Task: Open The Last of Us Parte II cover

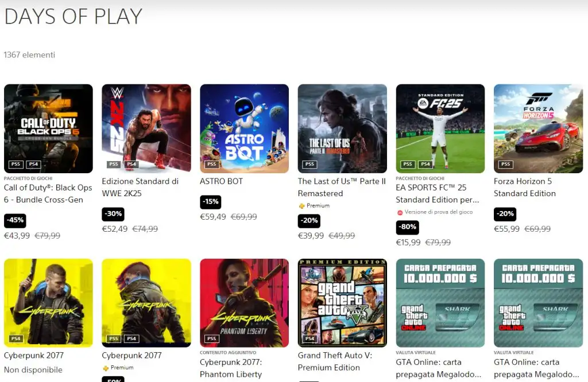Action: (x=342, y=128)
